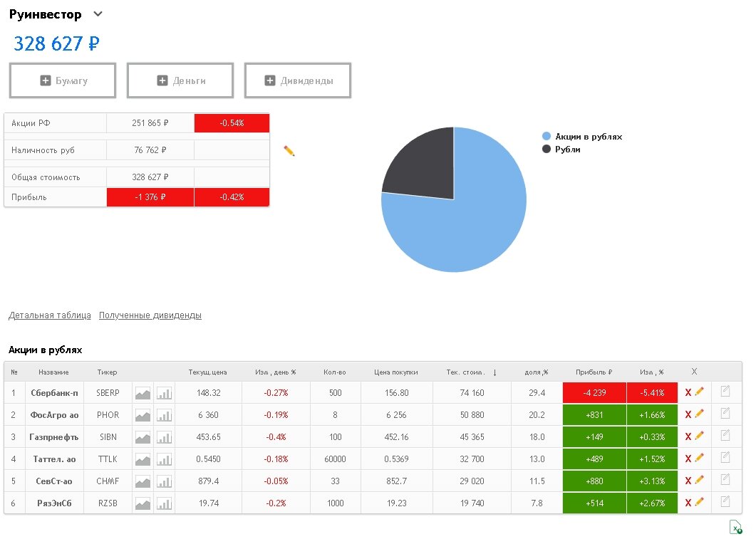This screenshot has height=539, width=756.
Task: Edit the Таттел. ао row with pencil icon
Action: [x=699, y=458]
